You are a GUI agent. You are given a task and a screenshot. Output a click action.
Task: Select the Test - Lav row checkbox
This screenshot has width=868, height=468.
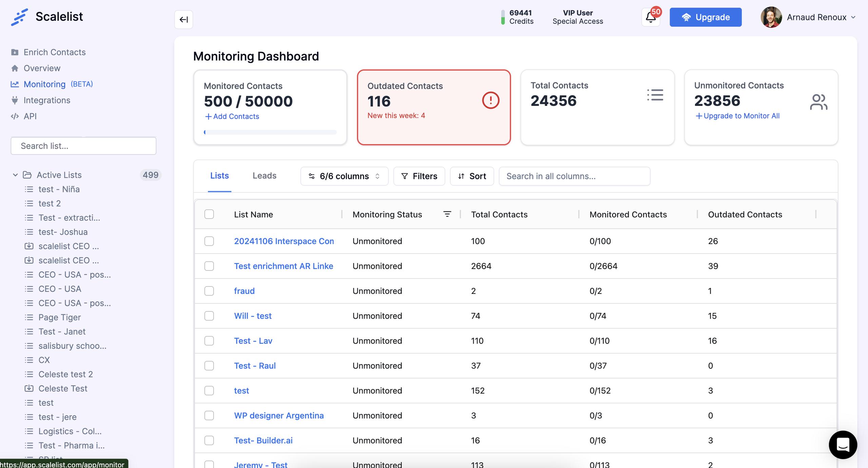[x=209, y=341]
